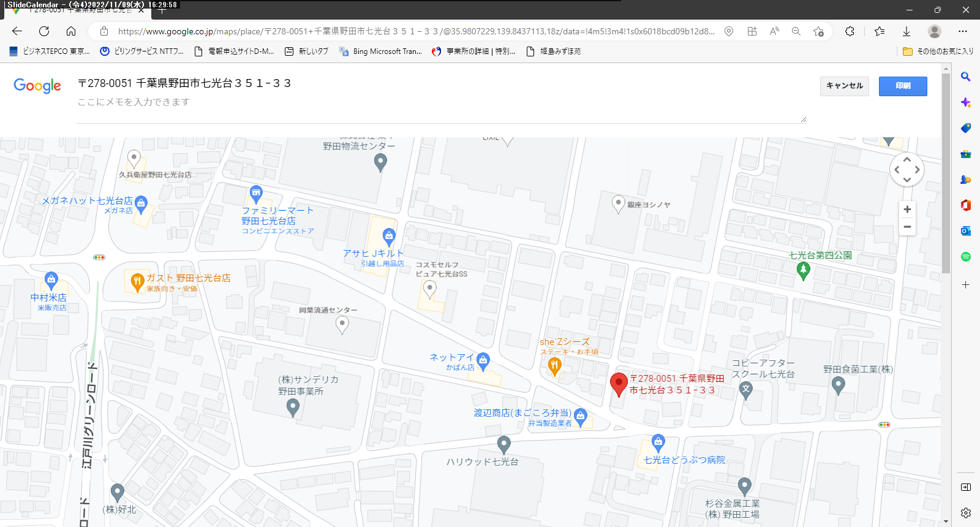Open 姫島みずほ苑 bookmark
The image size is (980, 527).
pyautogui.click(x=554, y=51)
